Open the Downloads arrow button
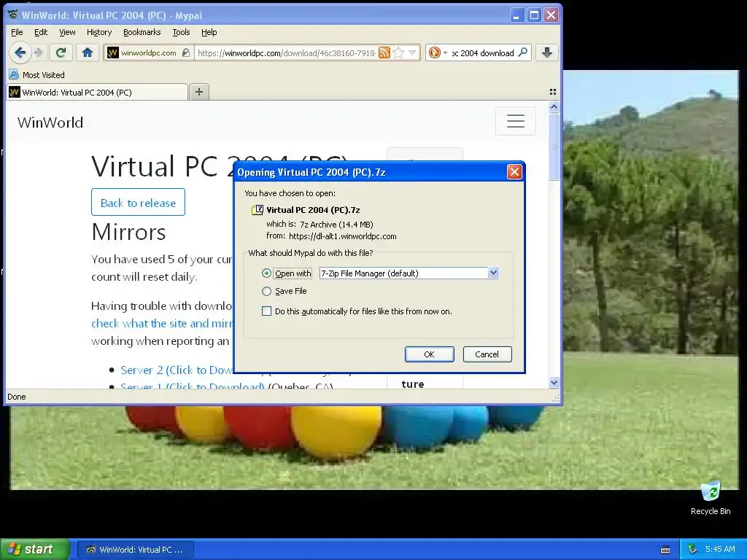This screenshot has height=560, width=747. point(547,52)
